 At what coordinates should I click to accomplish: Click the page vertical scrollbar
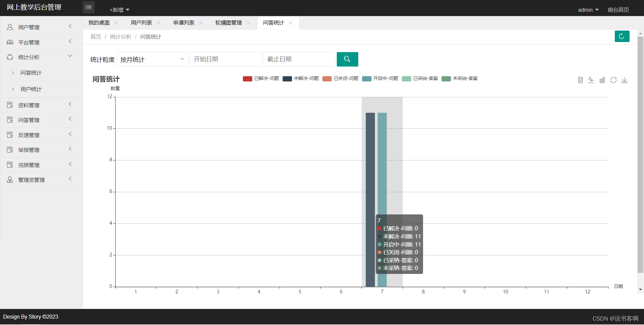point(640,155)
